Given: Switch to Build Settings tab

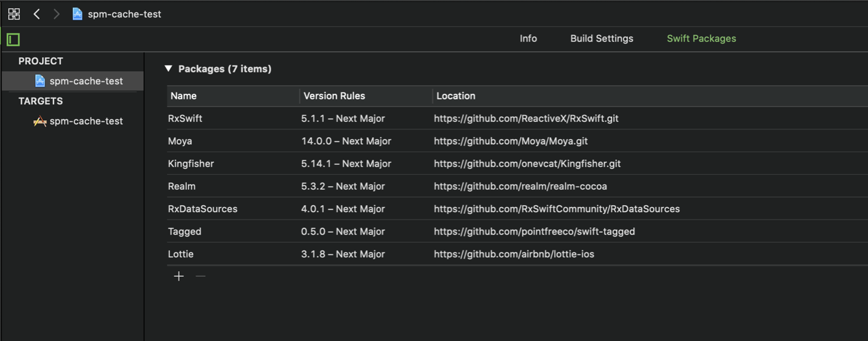Looking at the screenshot, I should click(601, 38).
